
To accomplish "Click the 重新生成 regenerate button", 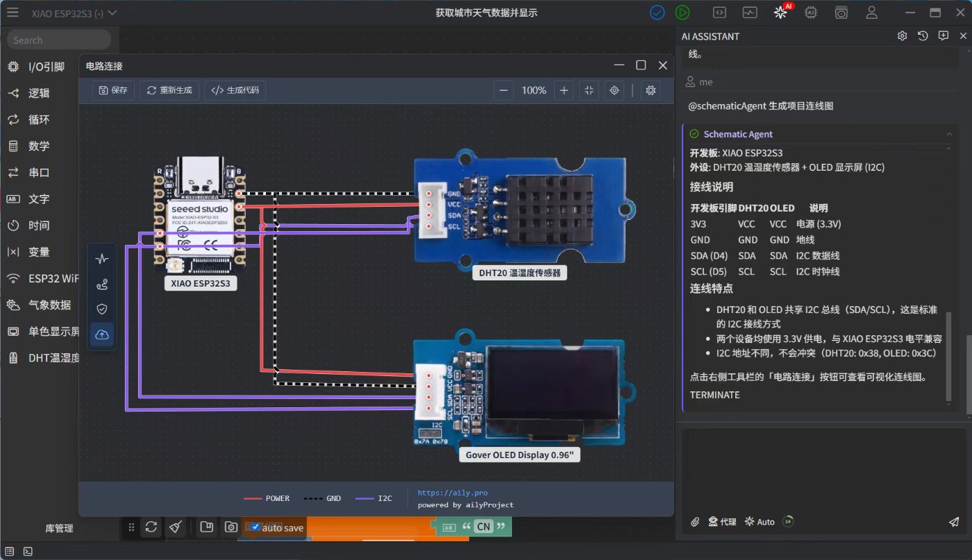I will [169, 90].
